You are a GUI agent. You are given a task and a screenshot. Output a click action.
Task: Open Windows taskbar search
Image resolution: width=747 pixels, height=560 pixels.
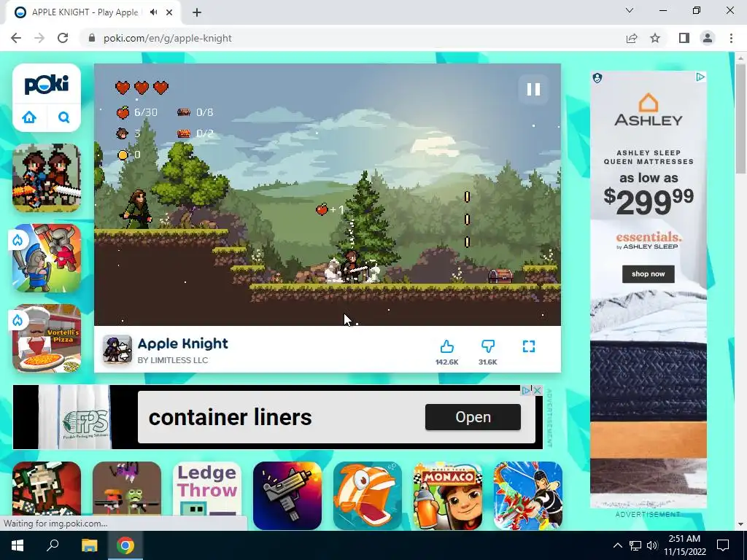(x=53, y=545)
